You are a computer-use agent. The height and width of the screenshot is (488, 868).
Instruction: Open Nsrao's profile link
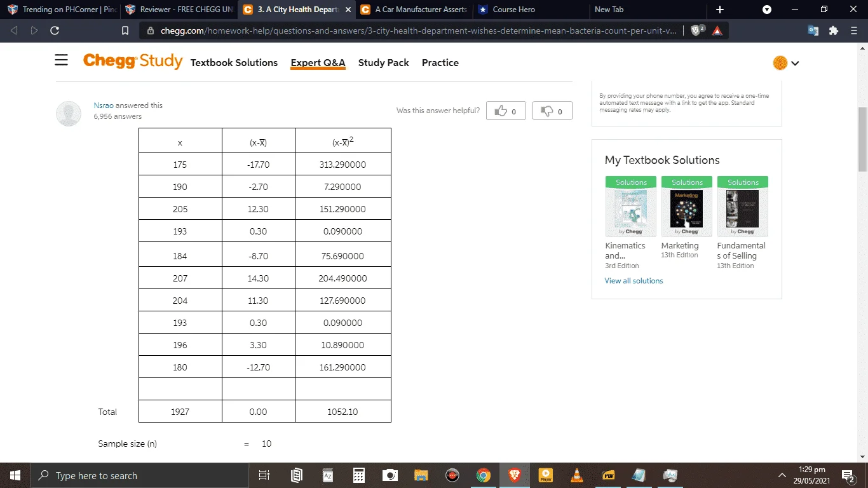[104, 105]
